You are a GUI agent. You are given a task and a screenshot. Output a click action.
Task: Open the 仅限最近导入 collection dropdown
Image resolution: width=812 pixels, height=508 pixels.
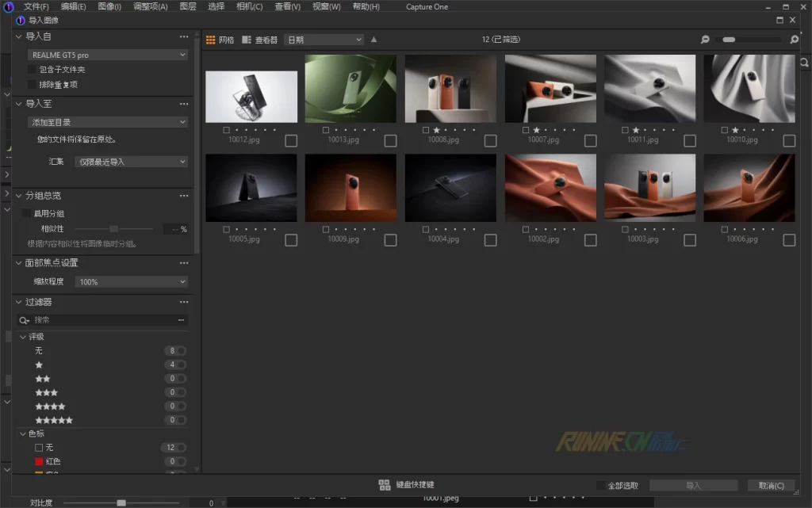131,162
